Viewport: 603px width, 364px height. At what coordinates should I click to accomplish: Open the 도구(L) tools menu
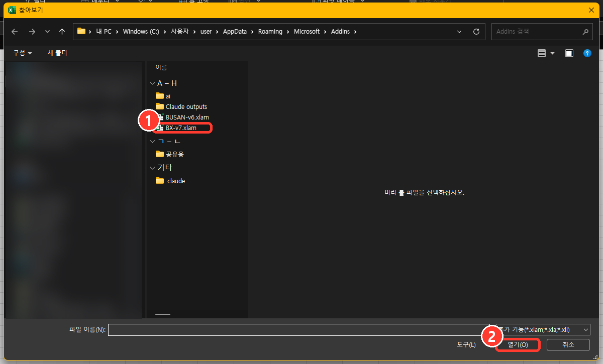tap(466, 345)
